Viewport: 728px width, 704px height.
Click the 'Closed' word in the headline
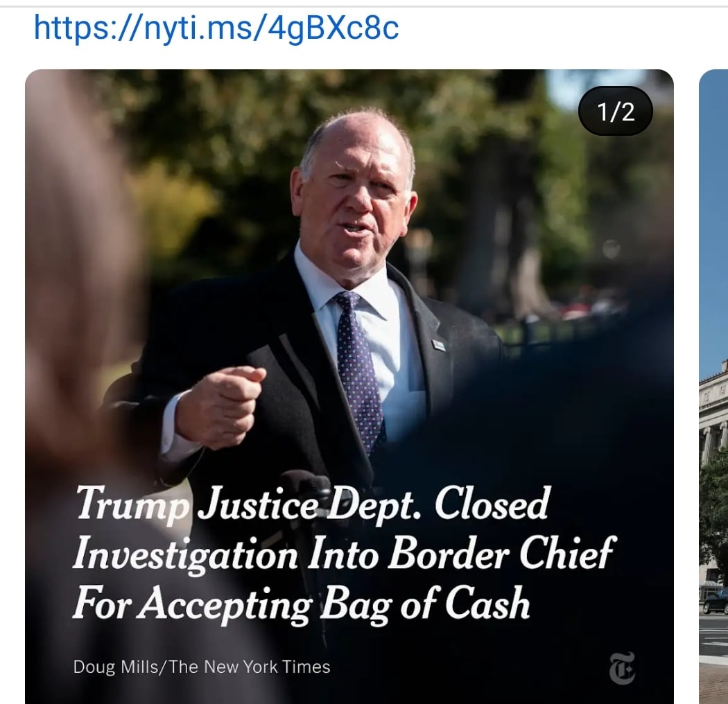[x=492, y=502]
